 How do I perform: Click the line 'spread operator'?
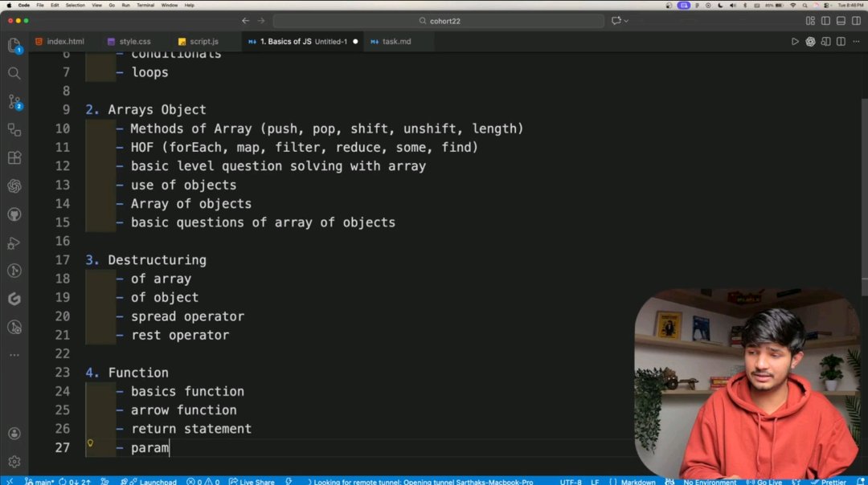tap(187, 316)
